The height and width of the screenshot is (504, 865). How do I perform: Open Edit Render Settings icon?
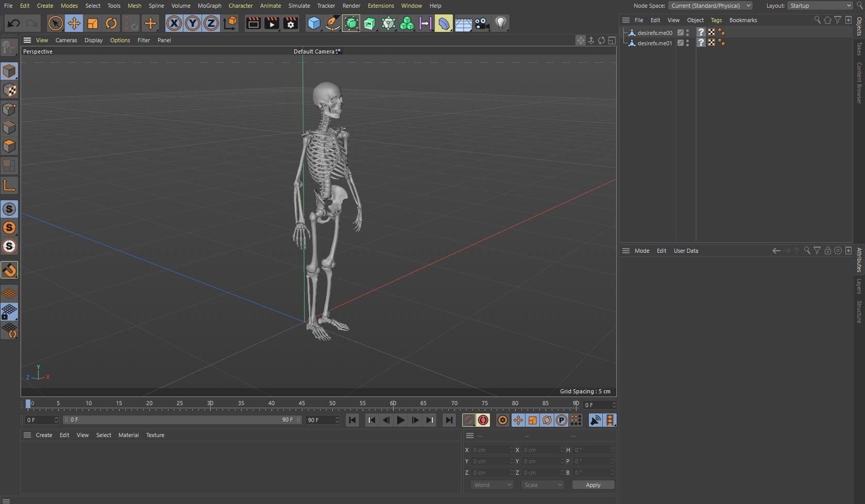291,23
